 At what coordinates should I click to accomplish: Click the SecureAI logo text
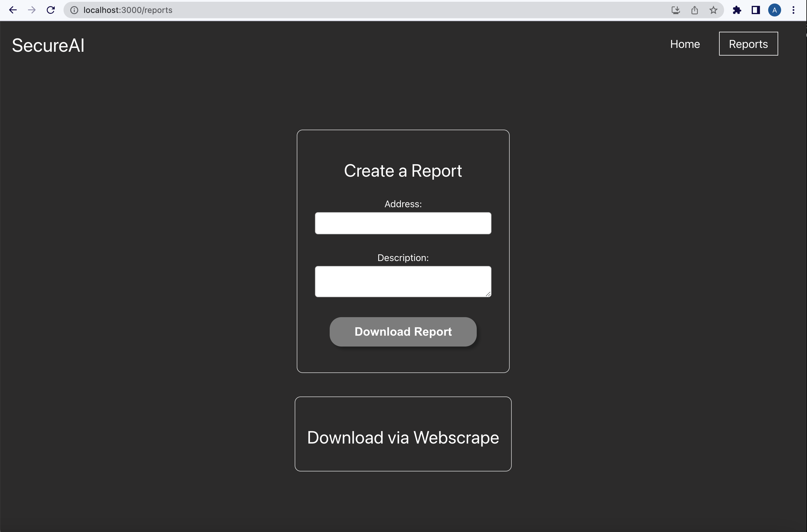pos(48,46)
